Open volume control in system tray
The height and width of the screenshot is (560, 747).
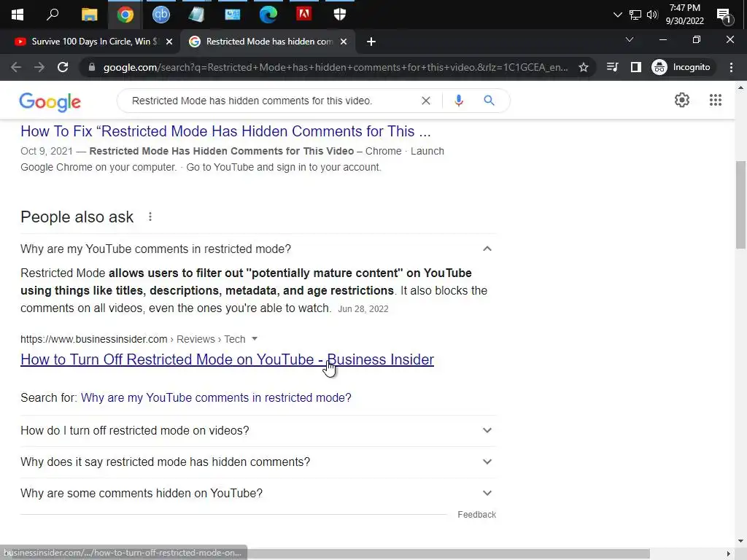click(652, 15)
